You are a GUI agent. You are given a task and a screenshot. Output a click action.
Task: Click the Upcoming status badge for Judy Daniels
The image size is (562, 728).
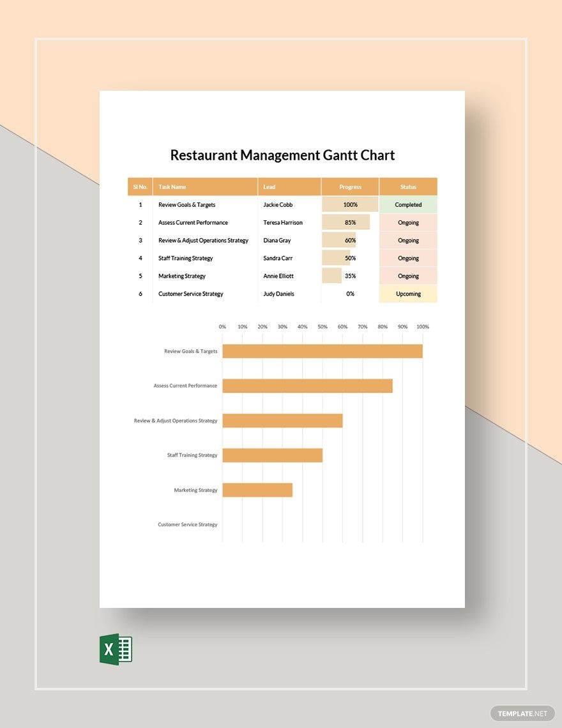pos(408,294)
